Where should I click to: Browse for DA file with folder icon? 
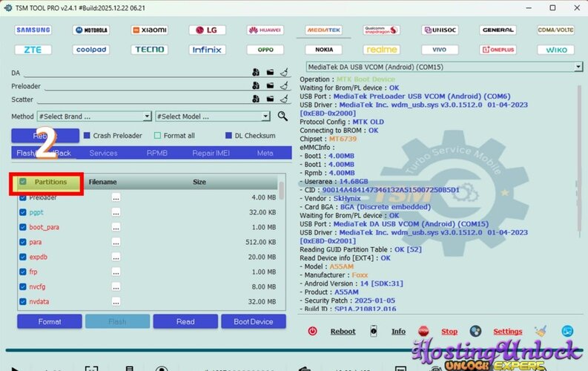pyautogui.click(x=270, y=72)
